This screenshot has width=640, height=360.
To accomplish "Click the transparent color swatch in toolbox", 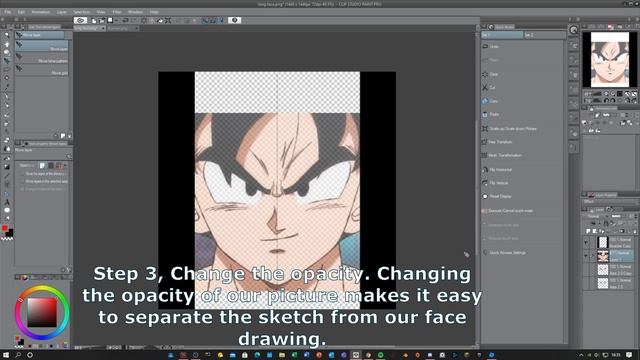I will point(7,238).
